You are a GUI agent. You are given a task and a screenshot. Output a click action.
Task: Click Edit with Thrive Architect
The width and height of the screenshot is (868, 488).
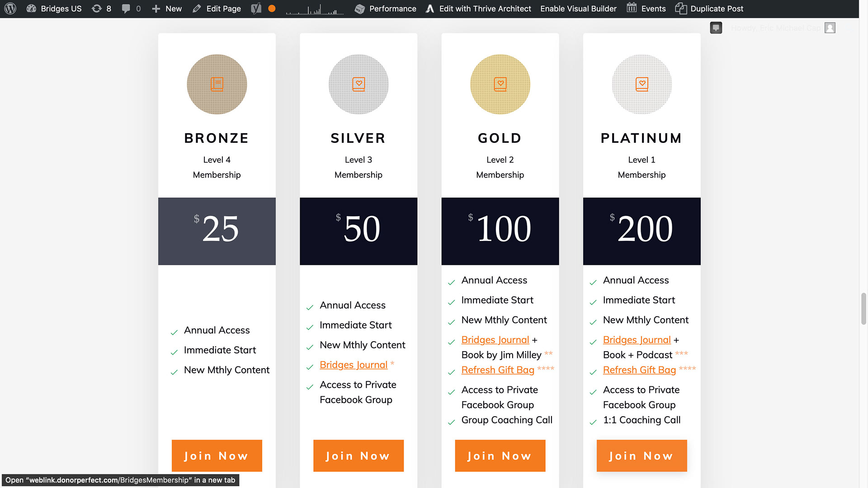tap(478, 9)
